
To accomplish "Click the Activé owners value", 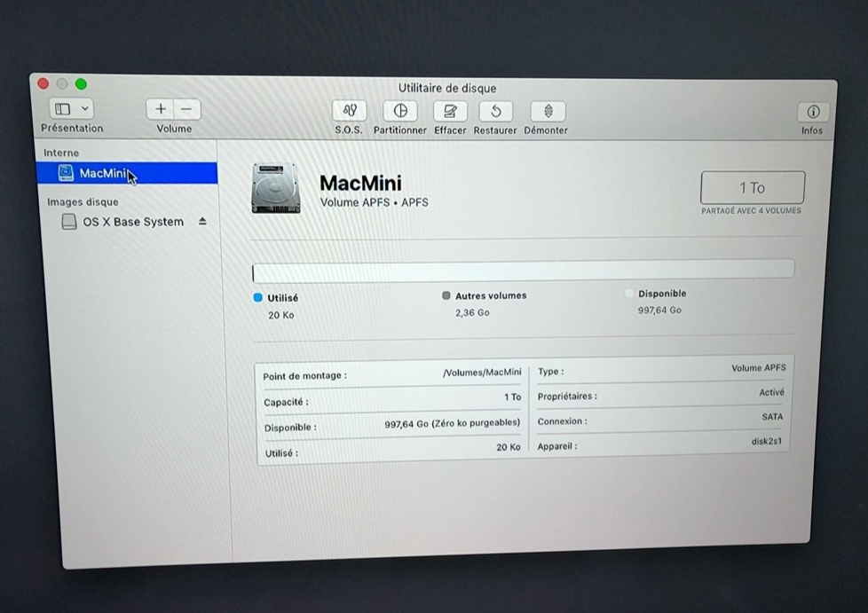I will (771, 392).
